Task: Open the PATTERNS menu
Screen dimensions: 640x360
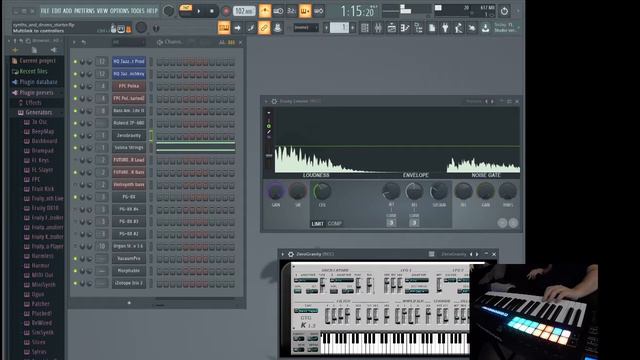Action: [84, 11]
